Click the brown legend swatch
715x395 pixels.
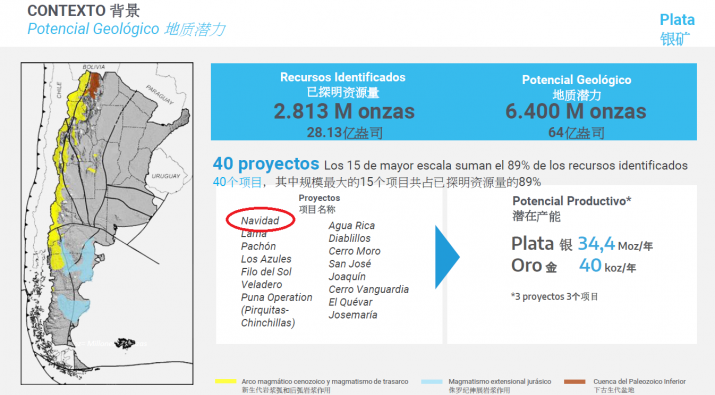[575, 381]
